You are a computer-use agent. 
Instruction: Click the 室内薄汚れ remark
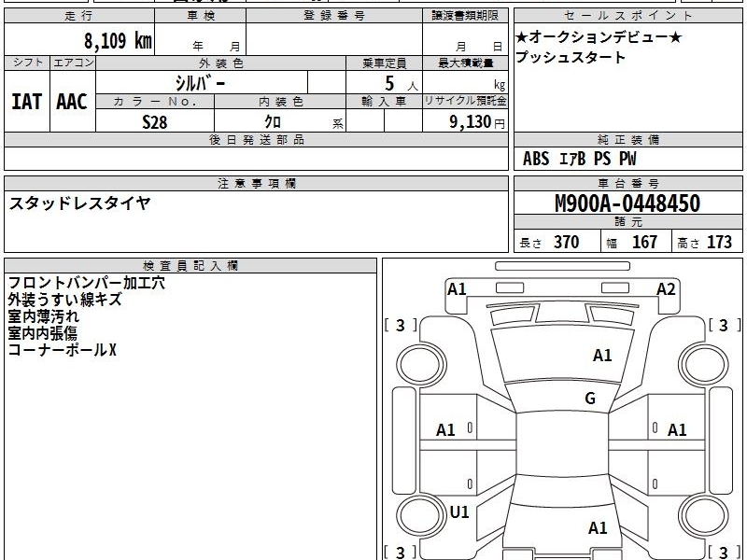43,316
